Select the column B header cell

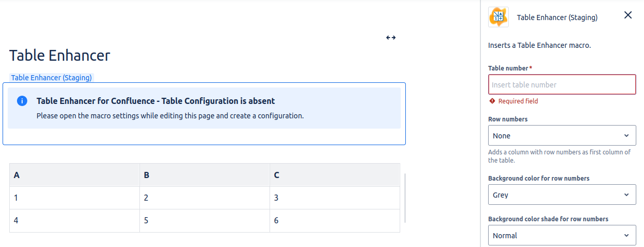pos(204,175)
